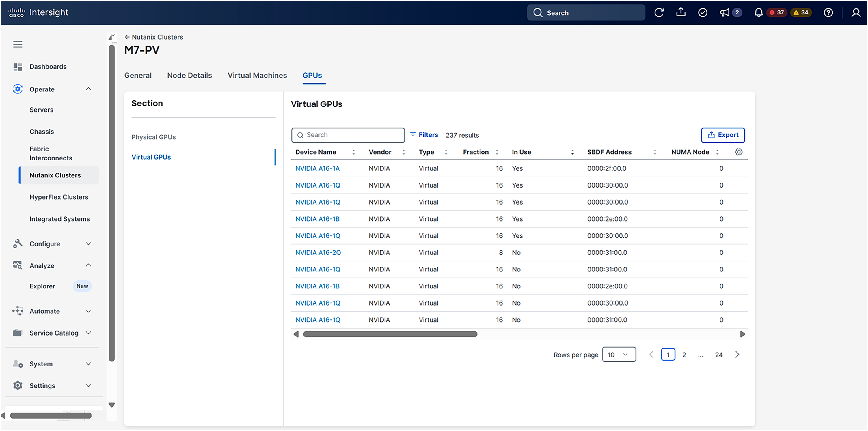Click the upload icon in header

click(x=681, y=12)
